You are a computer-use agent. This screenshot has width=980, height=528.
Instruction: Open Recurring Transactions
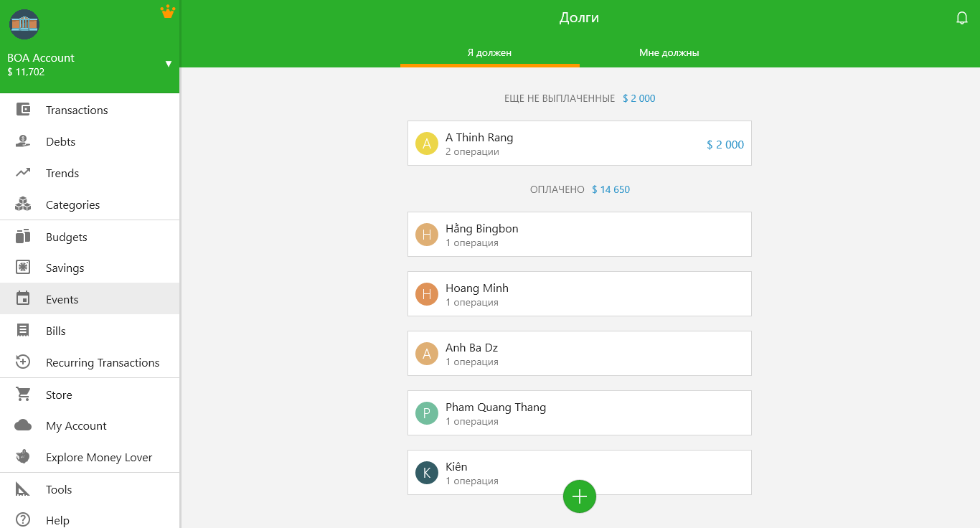click(x=90, y=362)
